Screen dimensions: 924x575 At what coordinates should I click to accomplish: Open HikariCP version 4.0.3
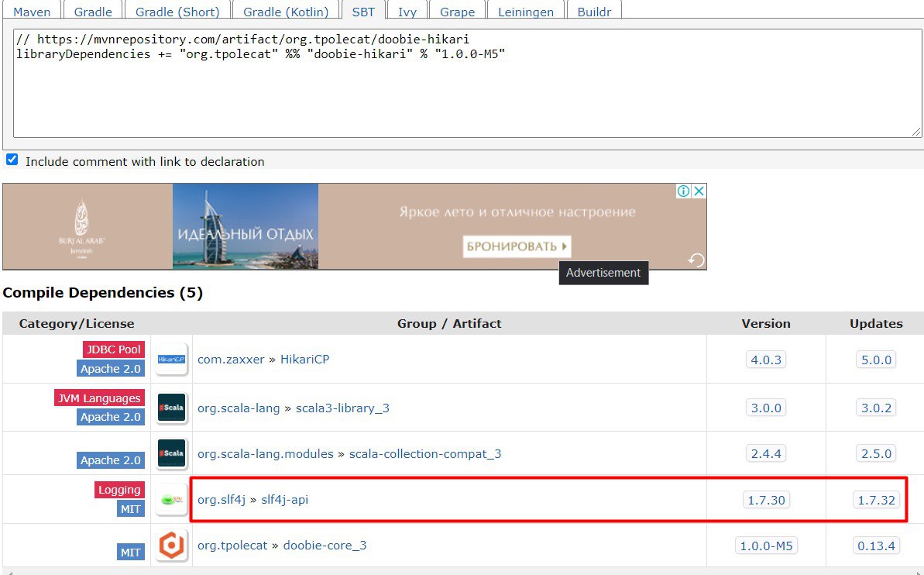(765, 360)
